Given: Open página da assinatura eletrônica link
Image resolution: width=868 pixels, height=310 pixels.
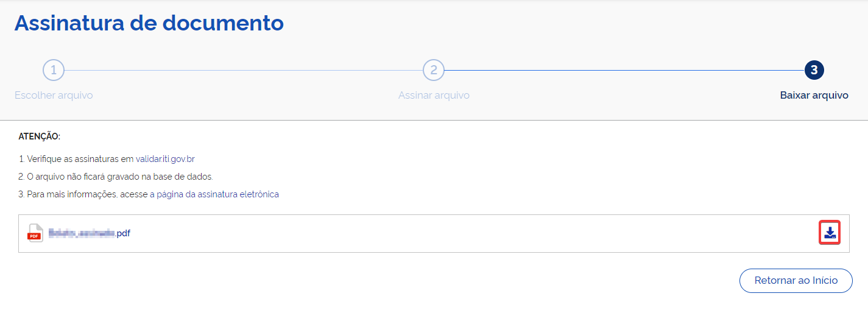Looking at the screenshot, I should pos(217,194).
